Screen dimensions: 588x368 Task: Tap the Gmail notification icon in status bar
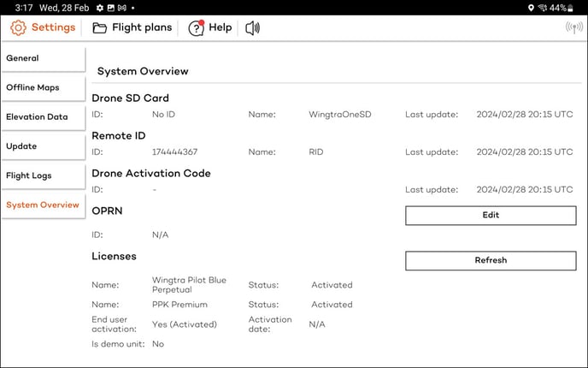[122, 8]
